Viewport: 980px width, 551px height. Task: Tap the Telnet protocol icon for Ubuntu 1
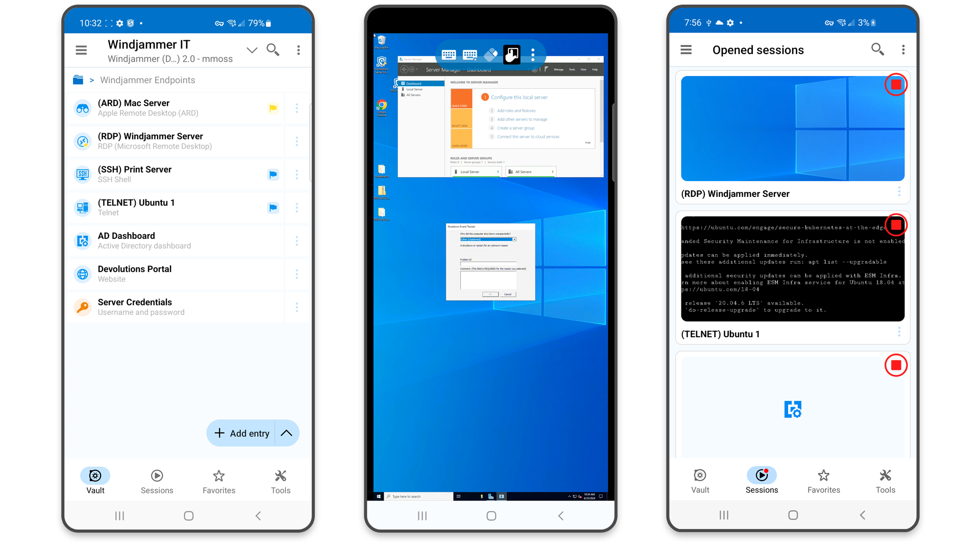pos(82,207)
